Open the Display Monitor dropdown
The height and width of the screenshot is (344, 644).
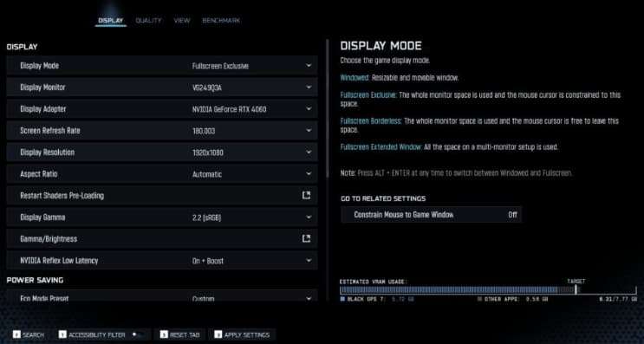(x=309, y=88)
